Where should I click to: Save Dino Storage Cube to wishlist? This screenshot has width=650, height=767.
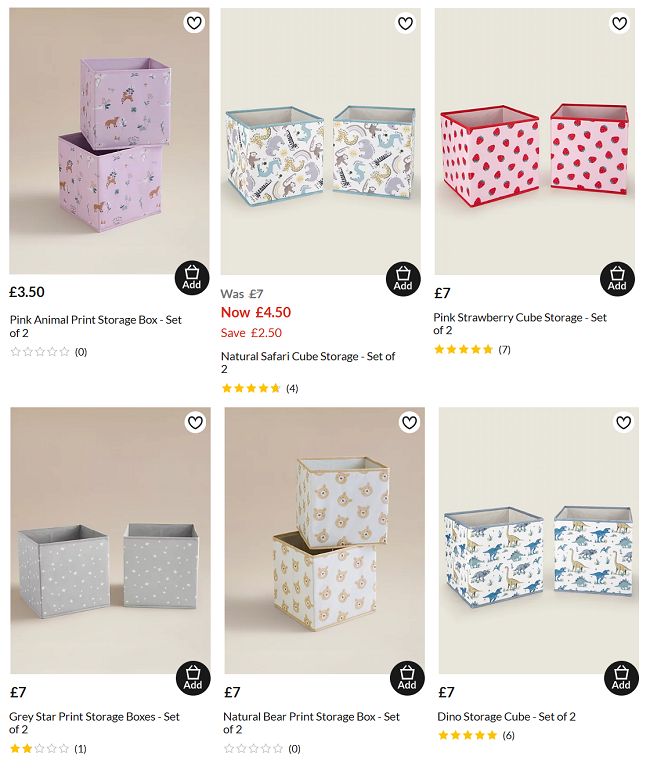(623, 423)
